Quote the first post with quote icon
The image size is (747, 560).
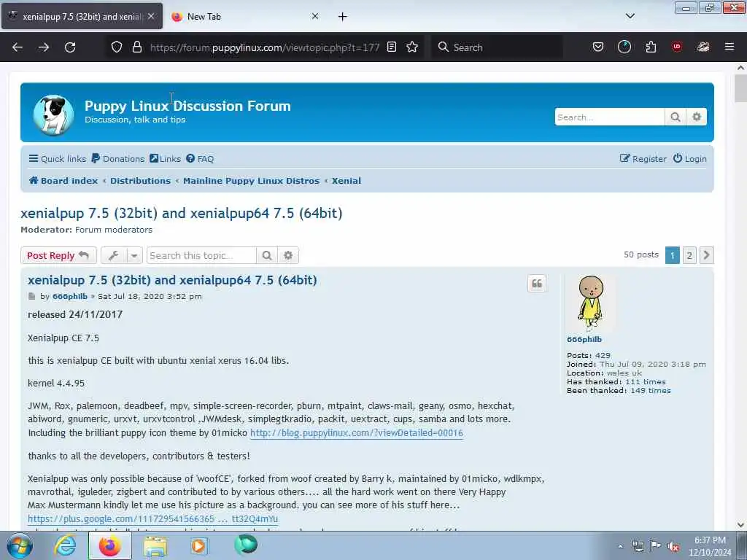[537, 284]
